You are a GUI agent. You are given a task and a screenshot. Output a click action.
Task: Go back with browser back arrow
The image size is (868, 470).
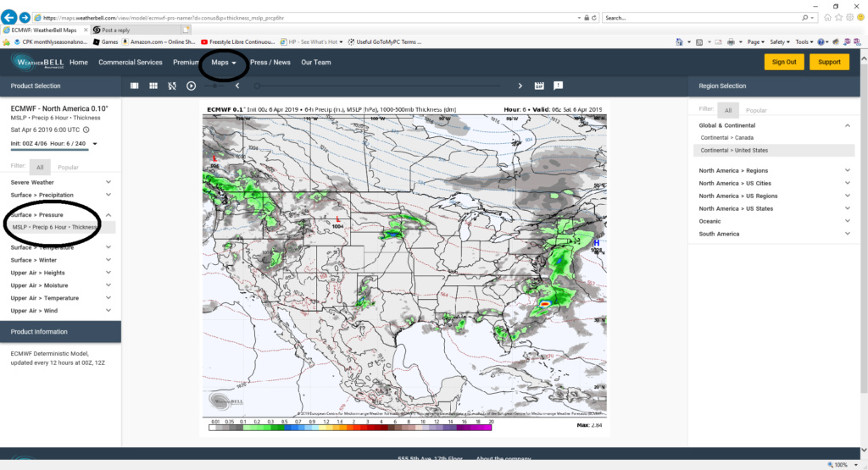(x=8, y=18)
